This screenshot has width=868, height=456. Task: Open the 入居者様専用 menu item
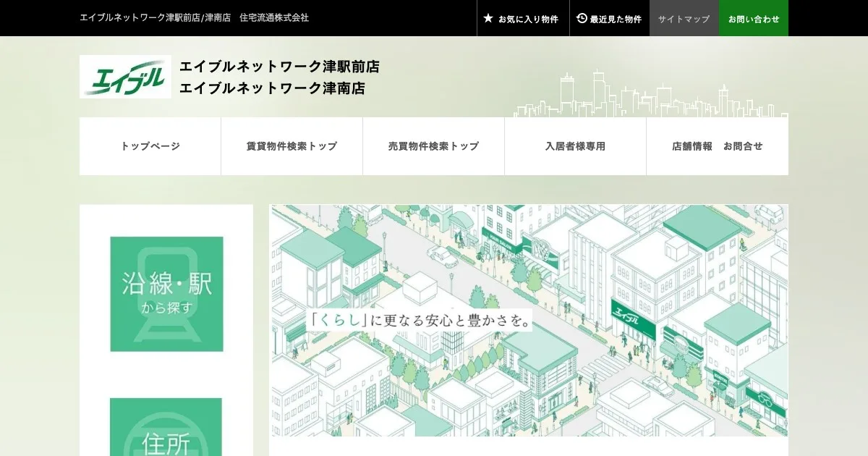coord(575,146)
